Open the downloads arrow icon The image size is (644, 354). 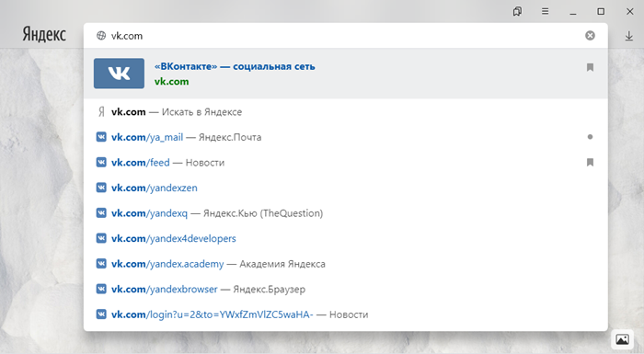[x=628, y=36]
